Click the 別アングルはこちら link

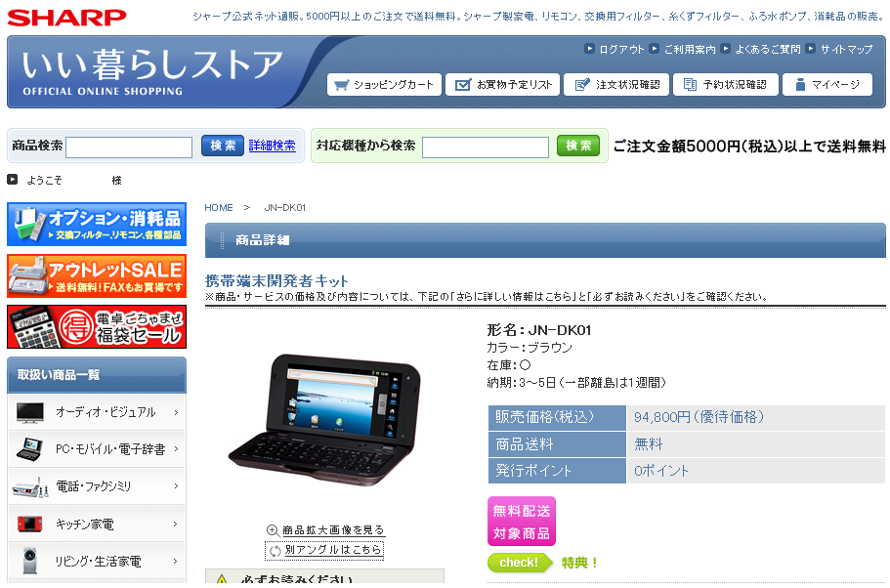332,551
